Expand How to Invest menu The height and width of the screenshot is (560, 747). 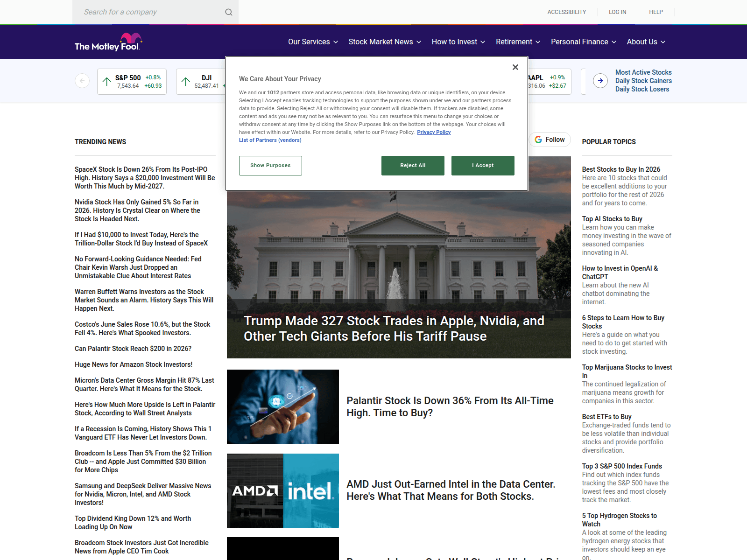pos(458,42)
